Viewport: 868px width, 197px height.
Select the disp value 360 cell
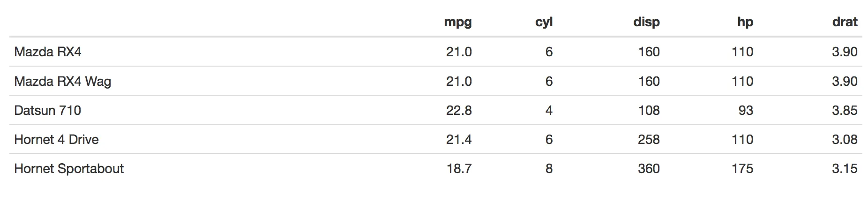click(x=649, y=168)
